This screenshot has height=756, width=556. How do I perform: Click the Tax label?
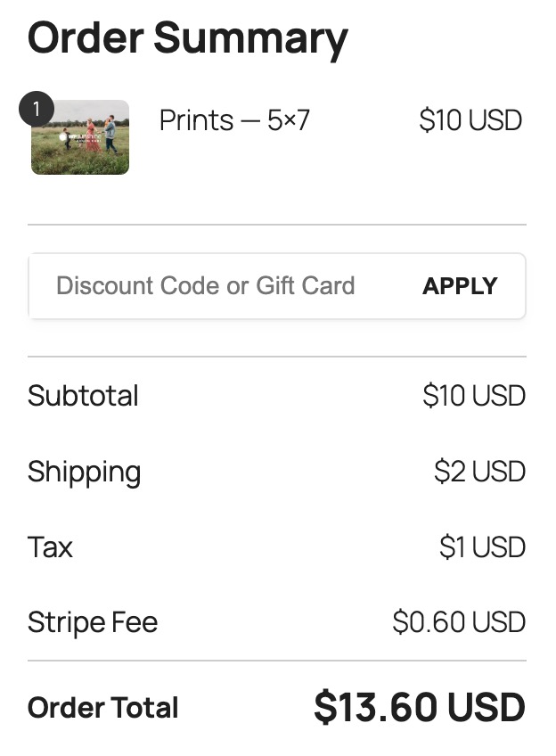[x=50, y=547]
